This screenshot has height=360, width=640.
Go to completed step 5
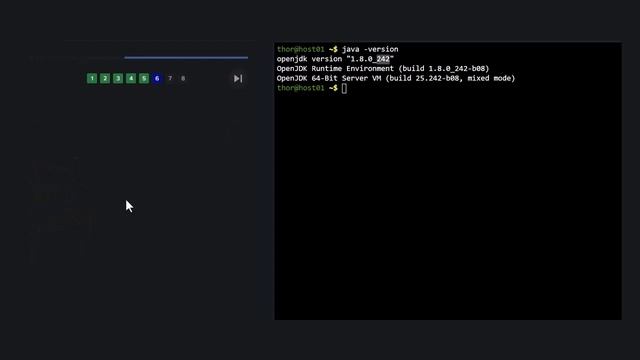144,78
